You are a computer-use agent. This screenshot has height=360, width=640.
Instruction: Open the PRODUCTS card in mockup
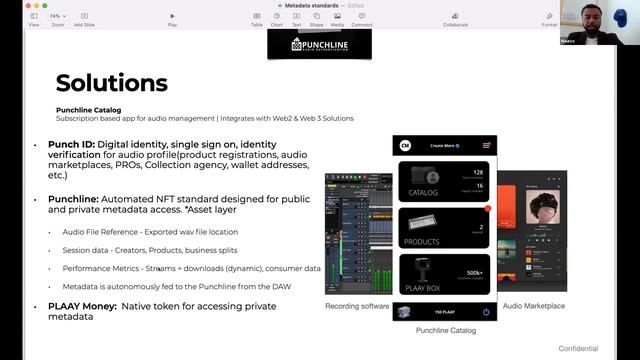(444, 228)
